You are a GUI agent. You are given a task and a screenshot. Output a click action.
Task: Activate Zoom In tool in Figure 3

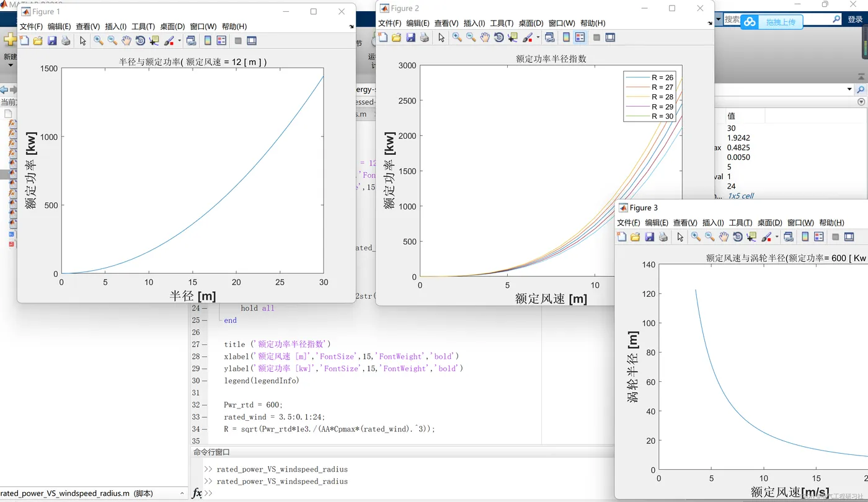tap(696, 237)
